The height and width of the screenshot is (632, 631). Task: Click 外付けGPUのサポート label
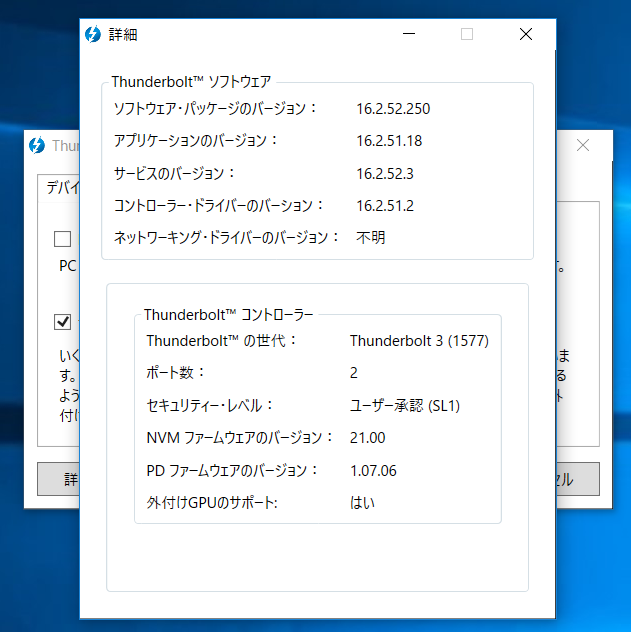coord(212,503)
